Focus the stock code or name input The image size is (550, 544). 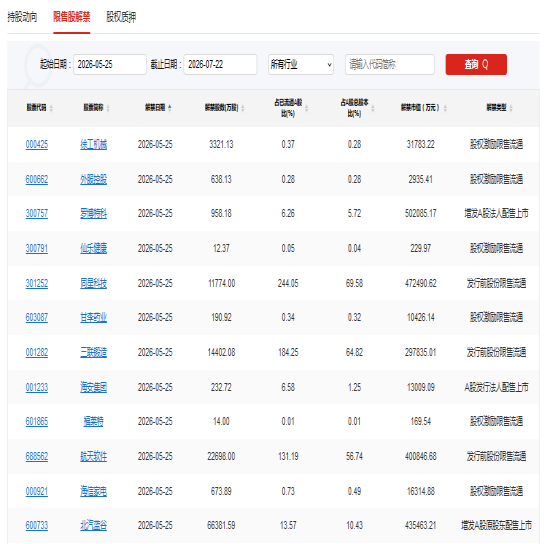(390, 65)
